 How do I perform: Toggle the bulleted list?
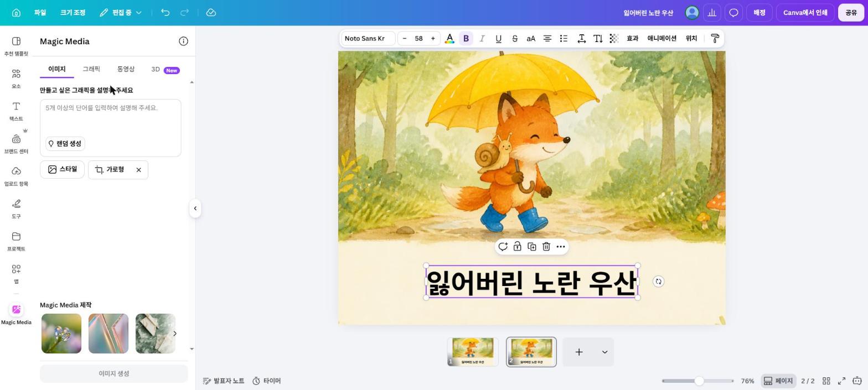click(564, 38)
